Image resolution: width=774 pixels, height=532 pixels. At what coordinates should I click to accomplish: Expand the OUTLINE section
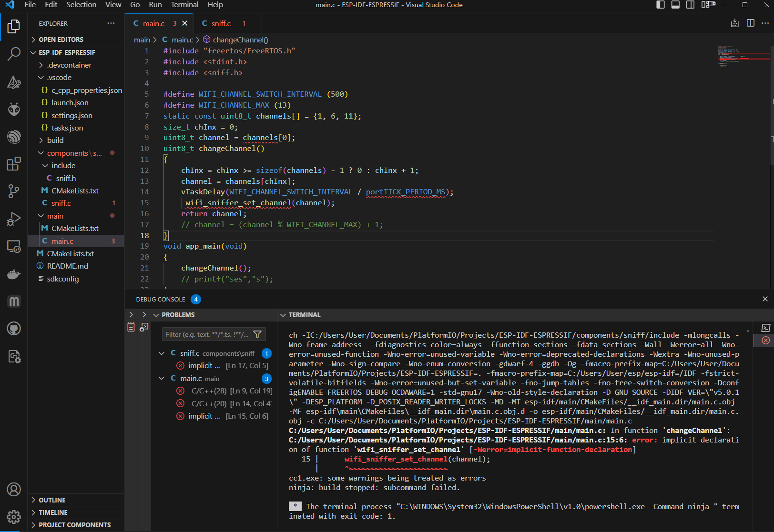point(76,500)
